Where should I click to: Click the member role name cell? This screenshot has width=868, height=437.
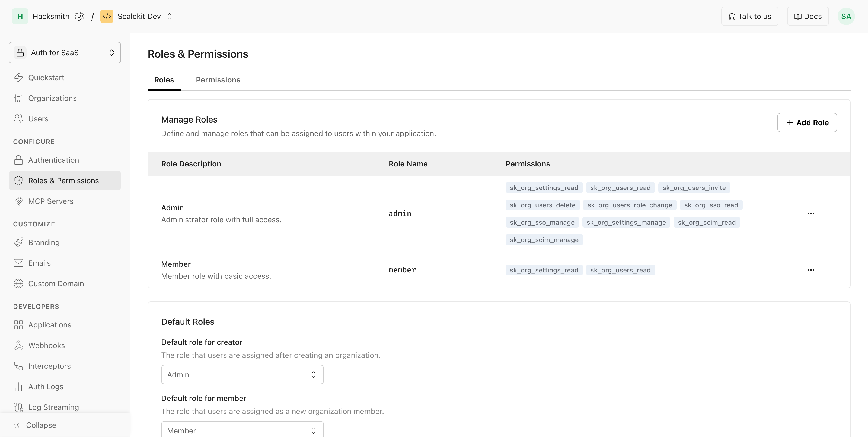pos(402,270)
